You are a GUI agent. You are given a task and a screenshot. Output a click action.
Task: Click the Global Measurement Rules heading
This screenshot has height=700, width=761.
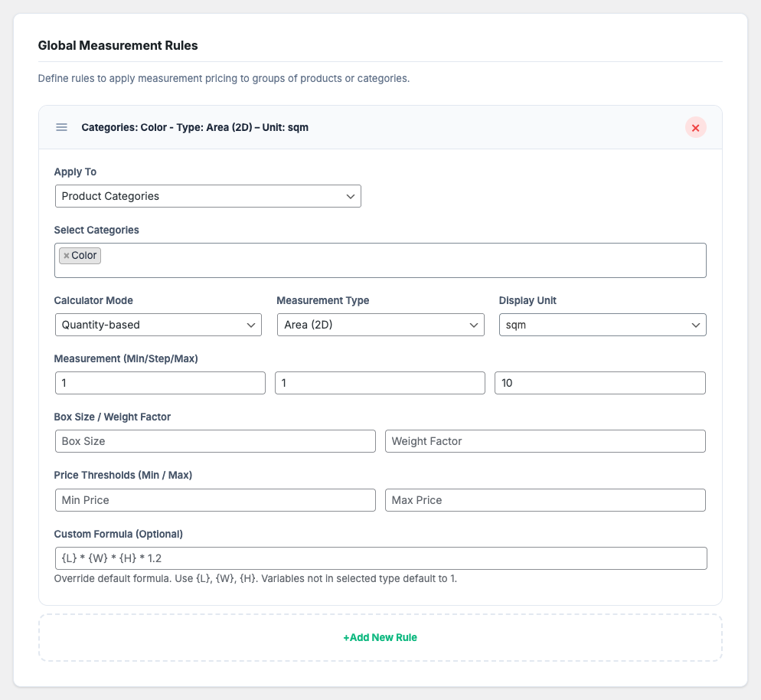pyautogui.click(x=118, y=46)
